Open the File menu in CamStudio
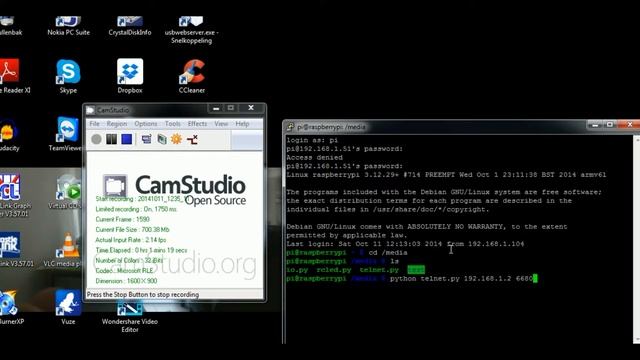 point(94,124)
